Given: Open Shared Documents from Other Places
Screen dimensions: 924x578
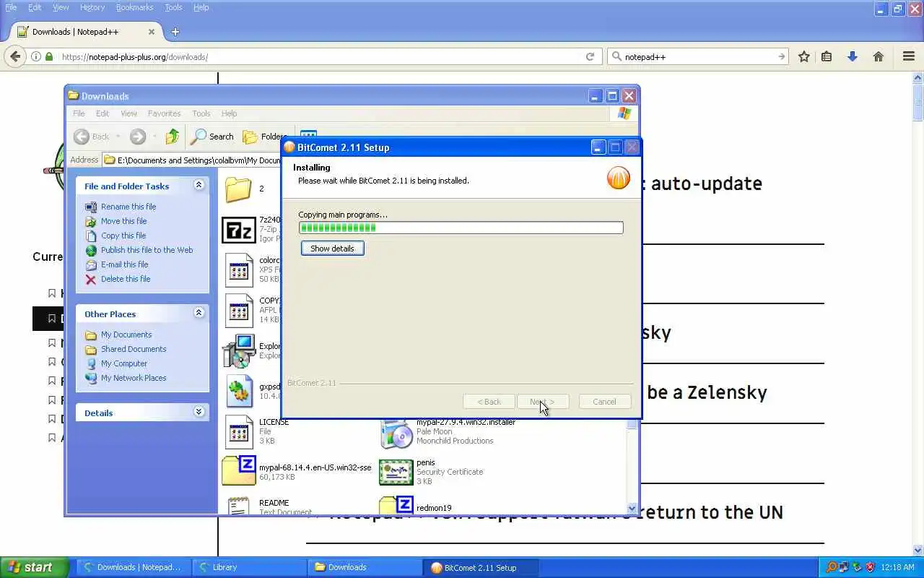Looking at the screenshot, I should [x=134, y=349].
